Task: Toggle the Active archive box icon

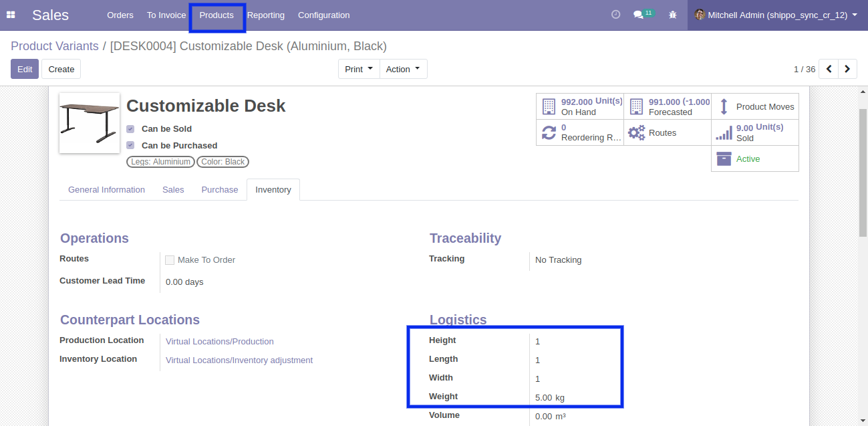Action: (724, 158)
